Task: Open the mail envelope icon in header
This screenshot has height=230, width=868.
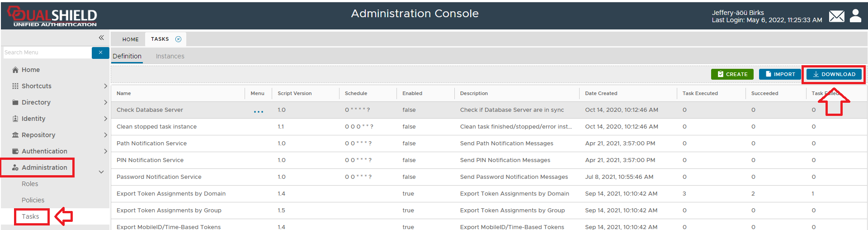Action: click(x=836, y=17)
